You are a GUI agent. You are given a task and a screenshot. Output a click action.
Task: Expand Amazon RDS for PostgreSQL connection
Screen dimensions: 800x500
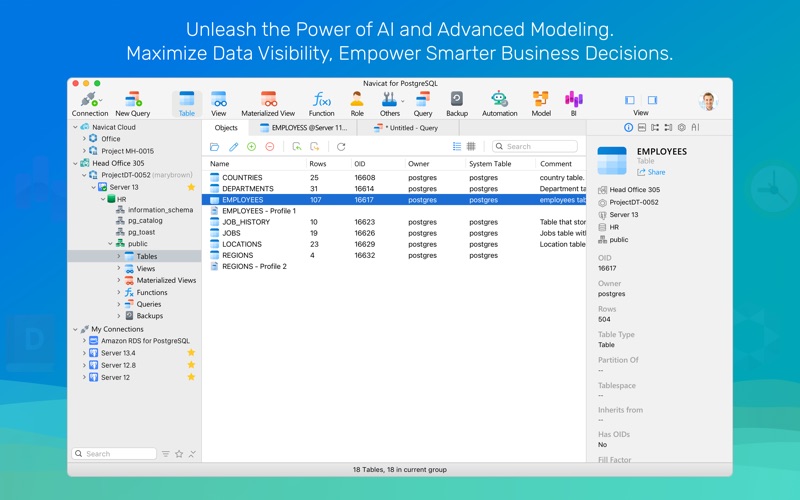coord(84,341)
